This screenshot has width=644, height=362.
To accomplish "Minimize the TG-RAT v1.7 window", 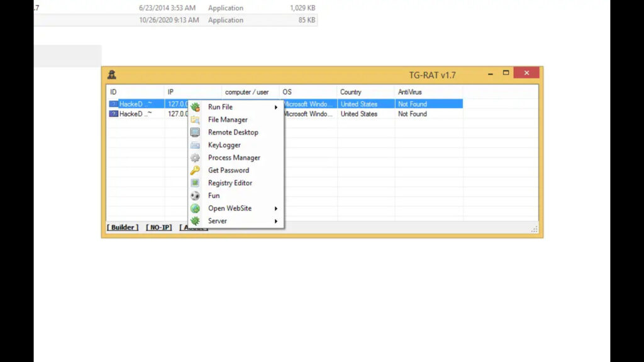I will [491, 74].
